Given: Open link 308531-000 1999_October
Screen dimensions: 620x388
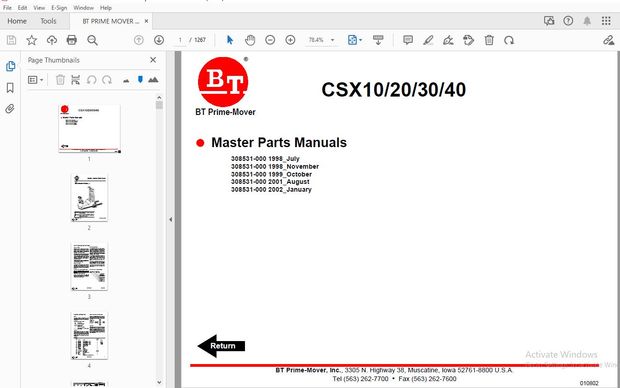Looking at the screenshot, I should click(271, 174).
